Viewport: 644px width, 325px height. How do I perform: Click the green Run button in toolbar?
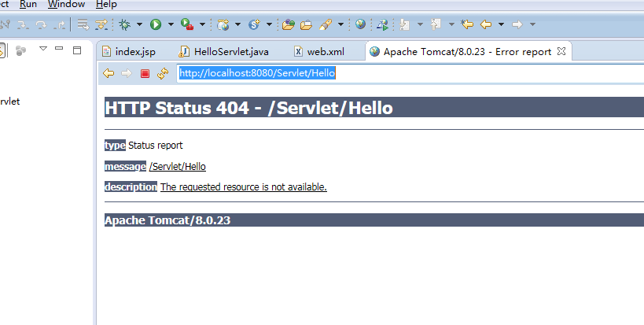coord(156,24)
